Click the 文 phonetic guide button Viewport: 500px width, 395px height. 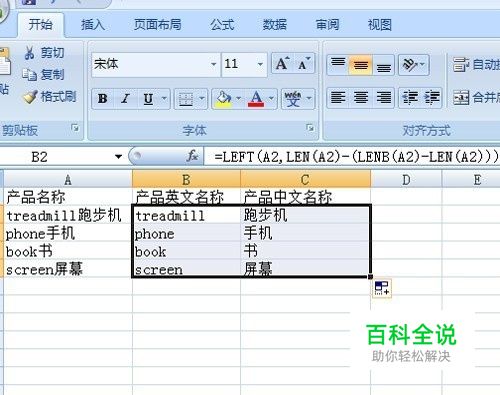pos(293,99)
